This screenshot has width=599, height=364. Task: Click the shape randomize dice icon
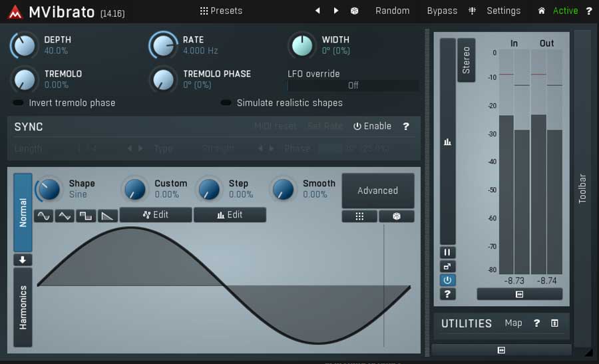click(397, 216)
